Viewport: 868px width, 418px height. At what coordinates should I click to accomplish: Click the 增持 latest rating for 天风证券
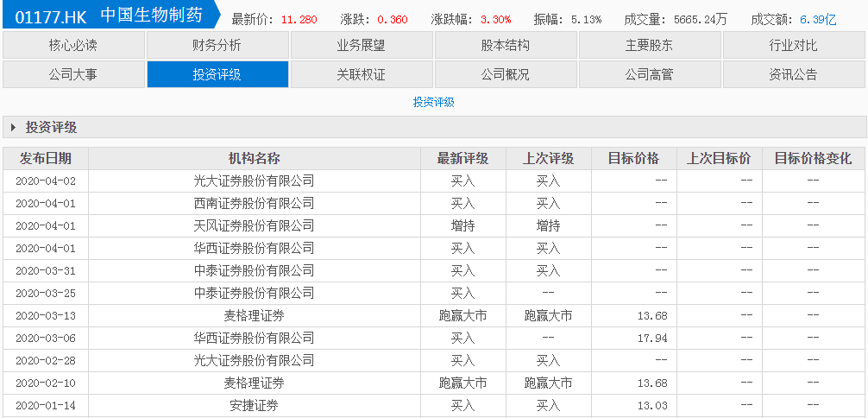(462, 225)
